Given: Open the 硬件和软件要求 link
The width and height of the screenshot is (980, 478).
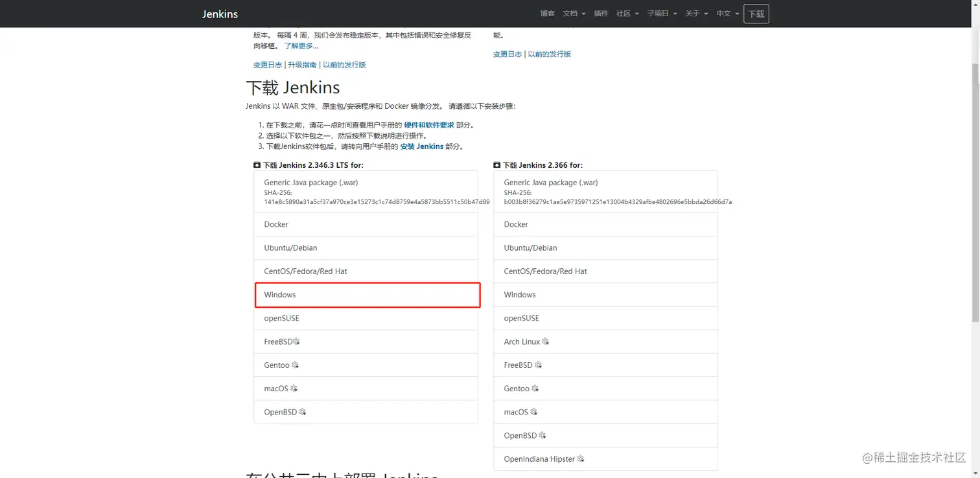Looking at the screenshot, I should pos(429,125).
